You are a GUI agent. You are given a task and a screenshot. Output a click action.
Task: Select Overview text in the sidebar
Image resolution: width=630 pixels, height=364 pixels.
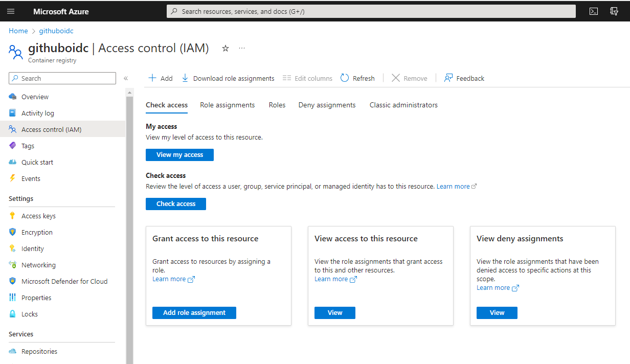[35, 97]
